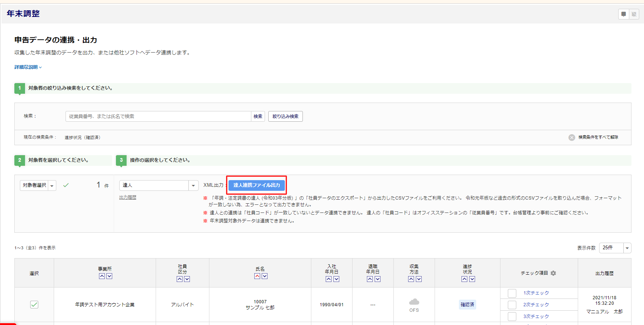644x325 pixels.
Task: Click the 達人連携ファイル出力 button
Action: coord(256,185)
